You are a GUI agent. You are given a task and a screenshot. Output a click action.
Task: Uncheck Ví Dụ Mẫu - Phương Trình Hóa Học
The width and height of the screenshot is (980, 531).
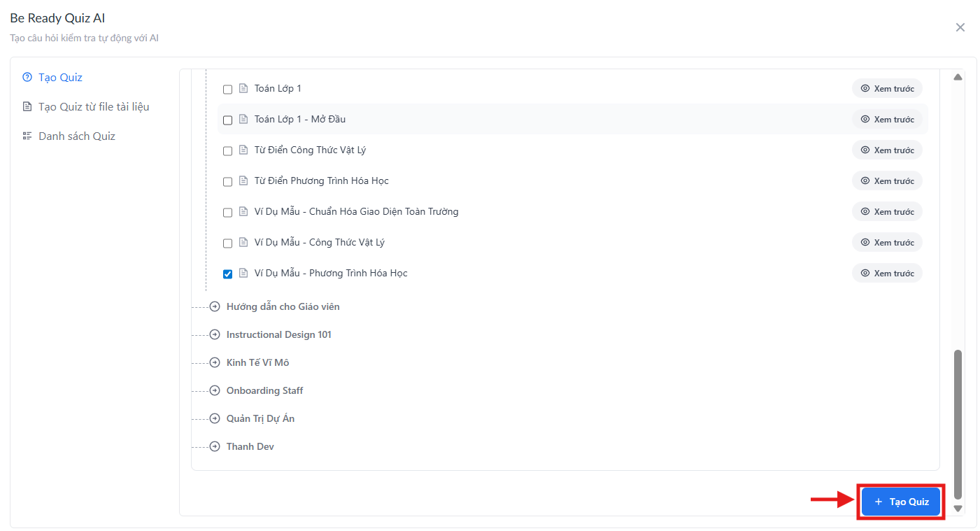(x=227, y=274)
